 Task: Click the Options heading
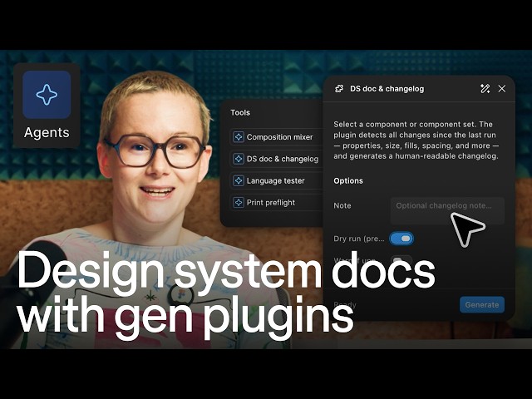click(348, 181)
